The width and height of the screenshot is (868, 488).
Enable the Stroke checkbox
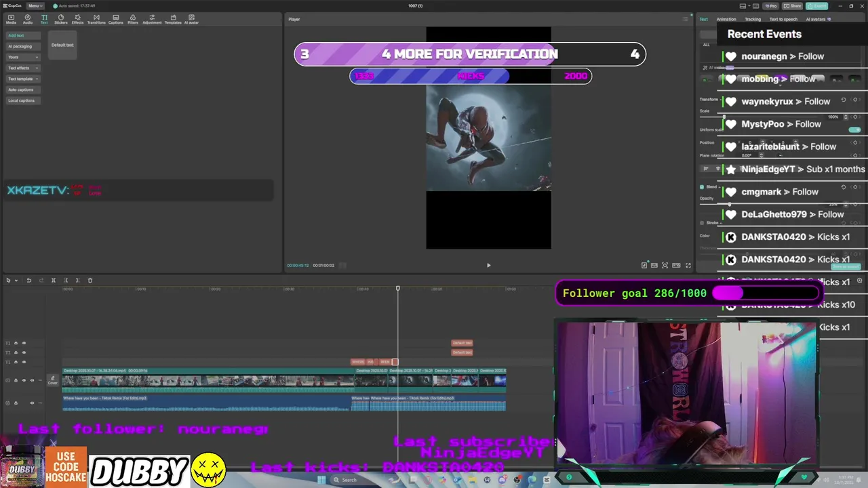tap(702, 222)
